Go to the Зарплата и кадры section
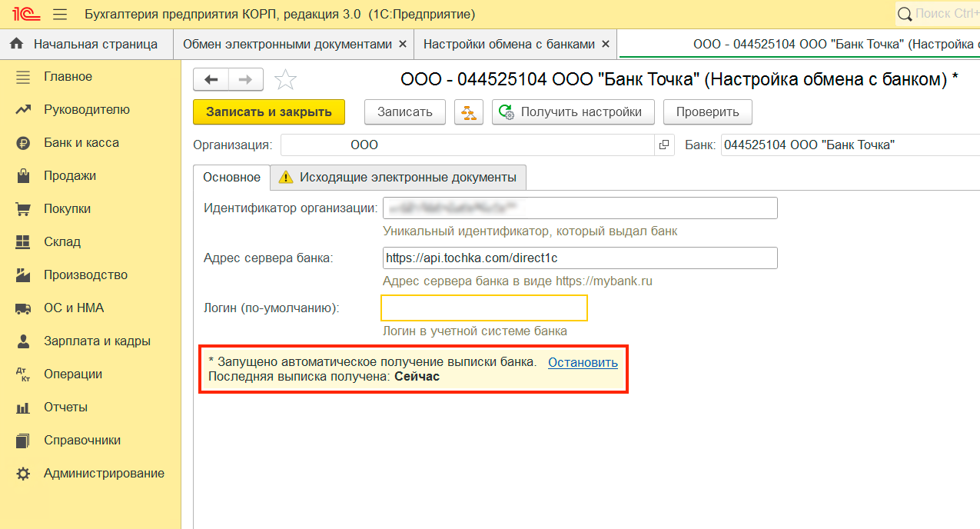 (x=97, y=341)
